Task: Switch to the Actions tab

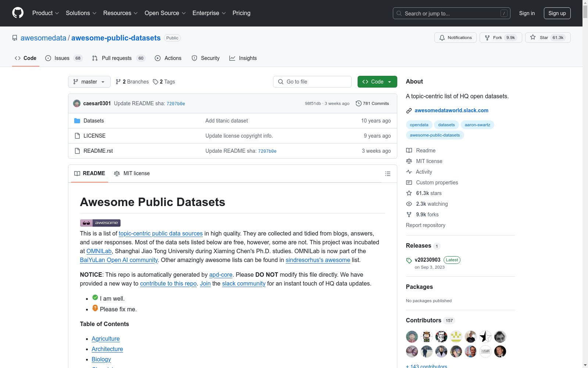Action: pos(168,58)
